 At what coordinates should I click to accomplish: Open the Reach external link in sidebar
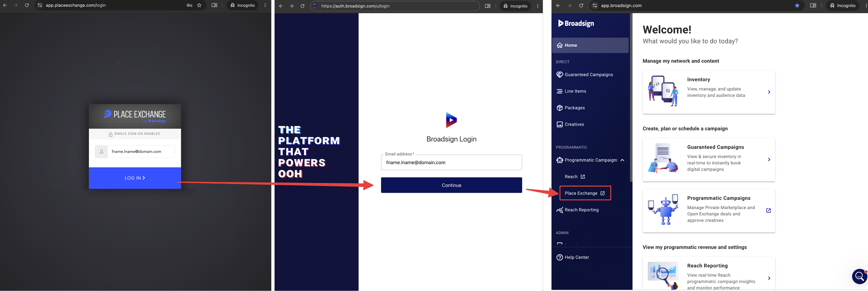(575, 177)
